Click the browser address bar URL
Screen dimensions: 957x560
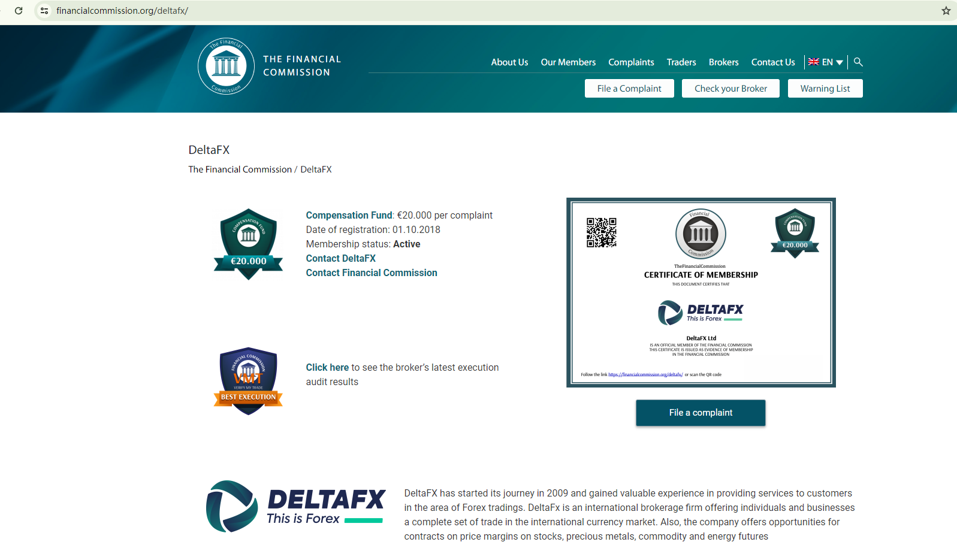(x=122, y=11)
